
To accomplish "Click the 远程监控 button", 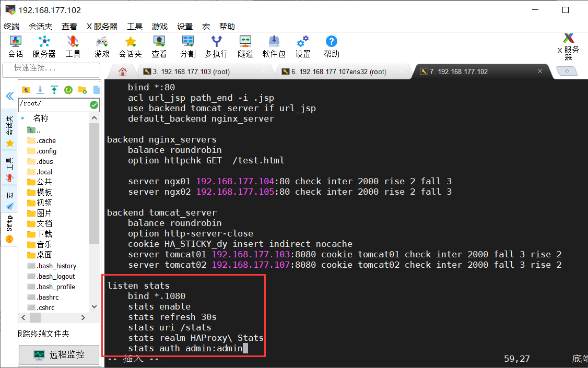I will point(59,354).
